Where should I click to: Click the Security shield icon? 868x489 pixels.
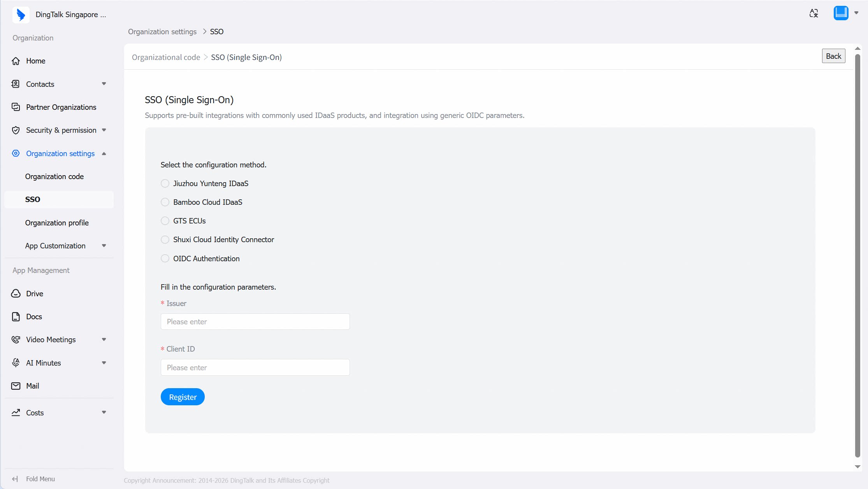16,130
